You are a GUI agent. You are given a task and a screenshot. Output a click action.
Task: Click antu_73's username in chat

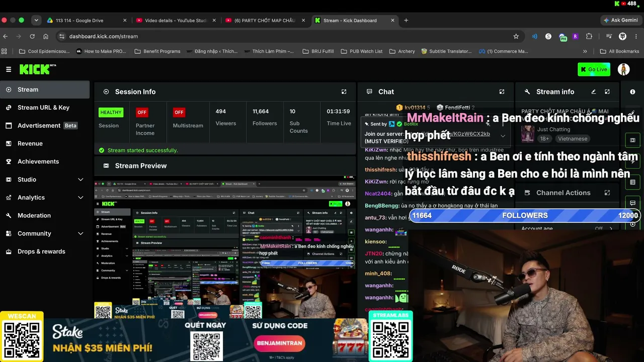click(x=375, y=218)
